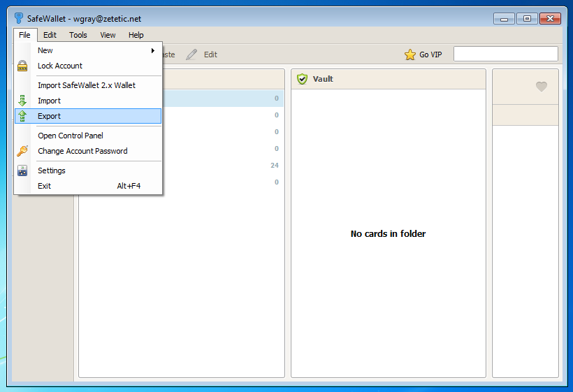Choose New from the File menu
This screenshot has height=392, width=573.
(x=88, y=50)
